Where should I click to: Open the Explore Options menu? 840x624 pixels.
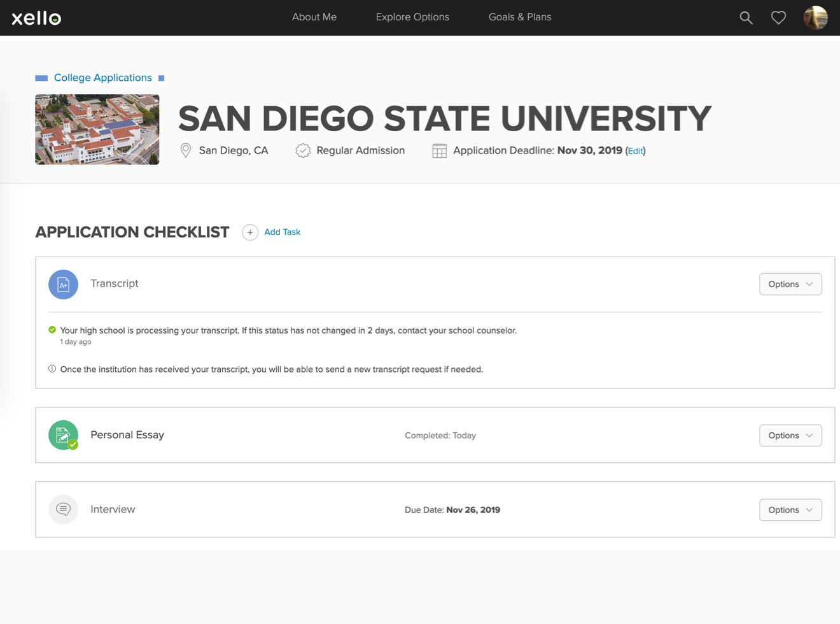[x=412, y=17]
